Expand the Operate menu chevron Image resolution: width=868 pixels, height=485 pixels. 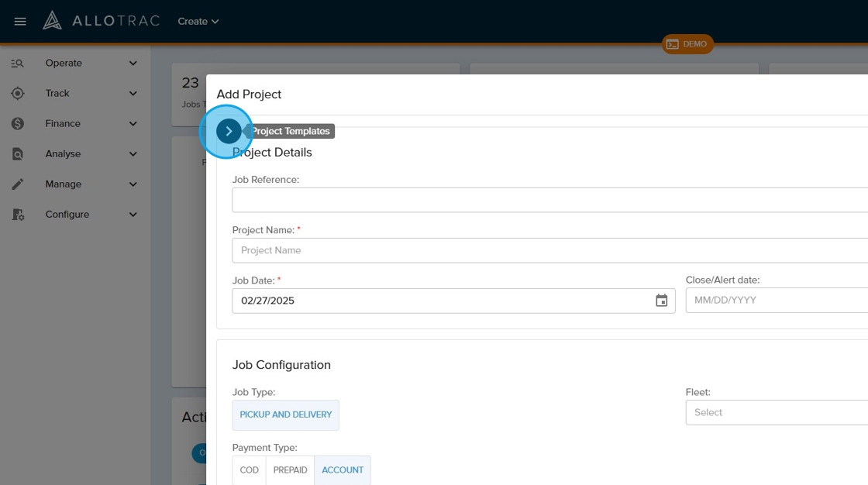tap(133, 64)
